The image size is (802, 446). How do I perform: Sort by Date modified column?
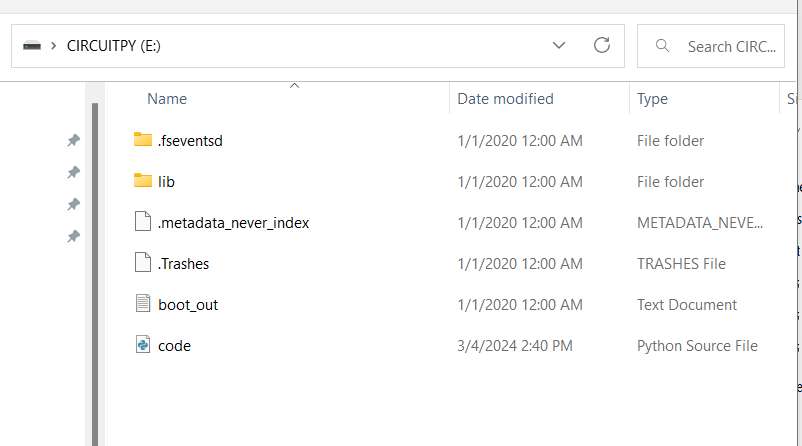[x=505, y=99]
